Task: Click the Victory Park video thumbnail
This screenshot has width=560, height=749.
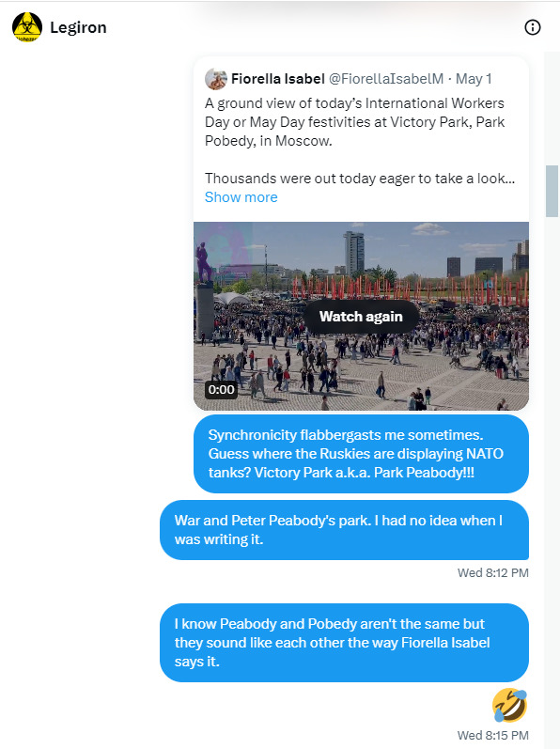Action: coord(361,316)
